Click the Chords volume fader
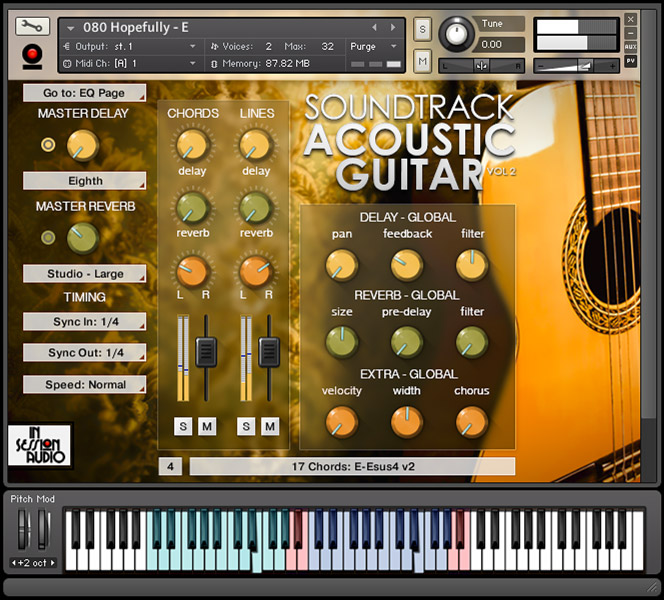 (206, 351)
